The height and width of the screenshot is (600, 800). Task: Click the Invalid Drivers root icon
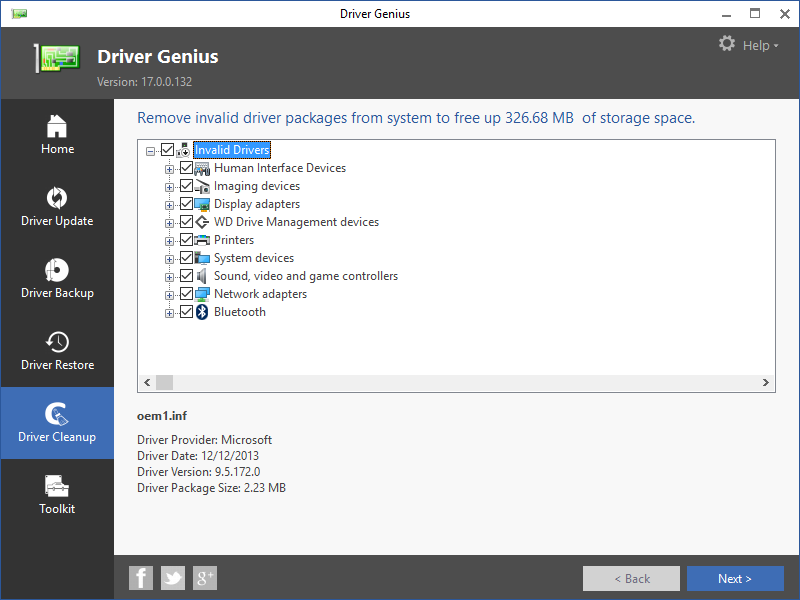(183, 150)
